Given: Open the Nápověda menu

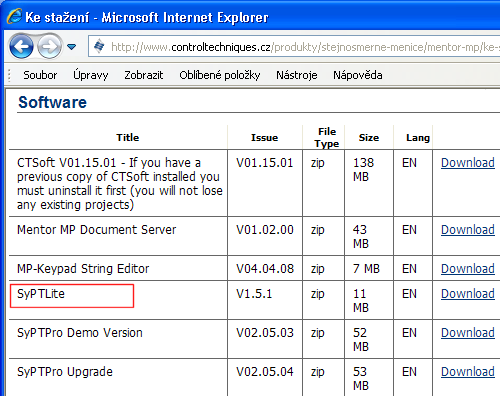Looking at the screenshot, I should [358, 75].
